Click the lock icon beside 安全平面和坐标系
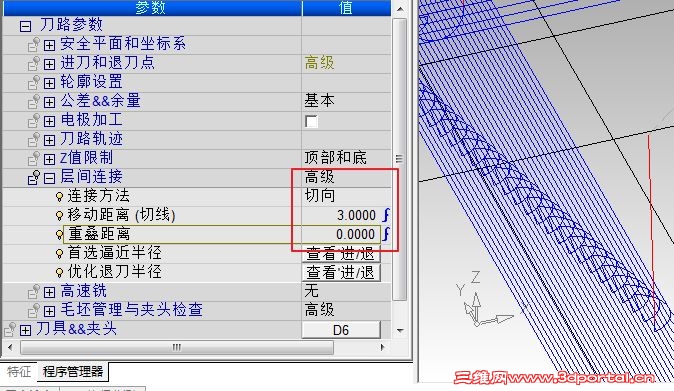 point(34,44)
